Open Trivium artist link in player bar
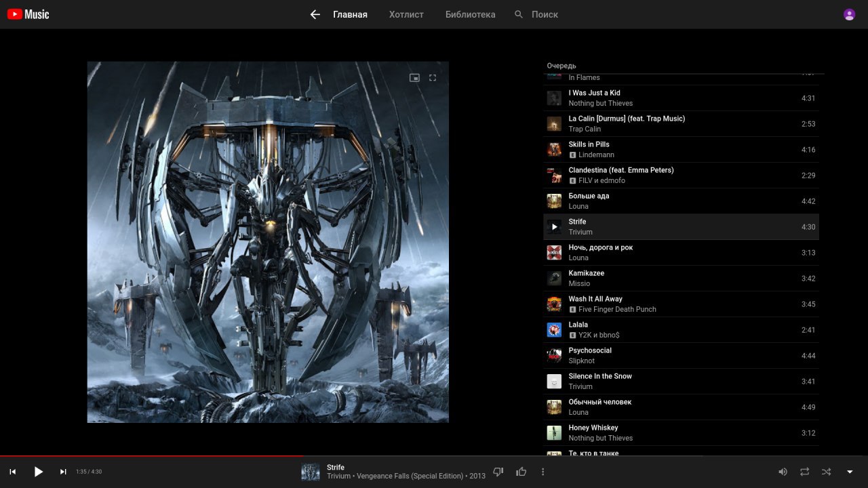The image size is (868, 488). [338, 476]
